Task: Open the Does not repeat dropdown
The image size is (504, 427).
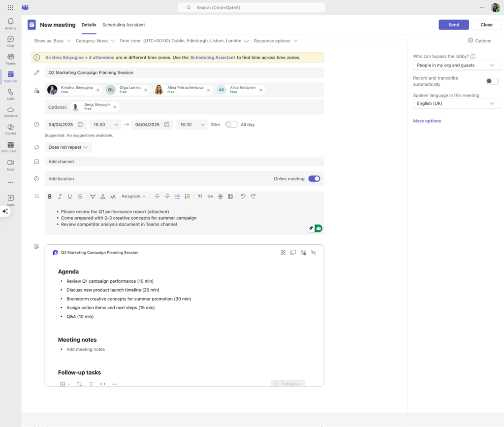Action: coord(68,147)
